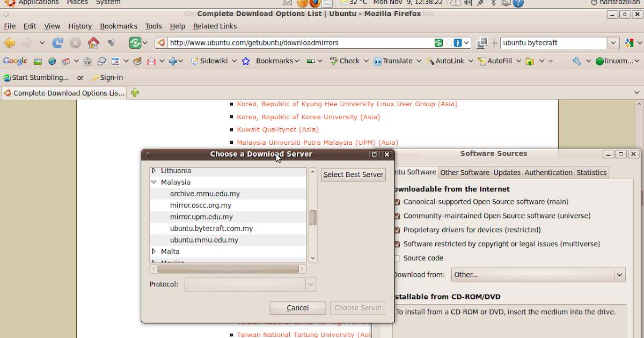
Task: Click the server list vertical scrollbar thumb
Action: [x=313, y=218]
